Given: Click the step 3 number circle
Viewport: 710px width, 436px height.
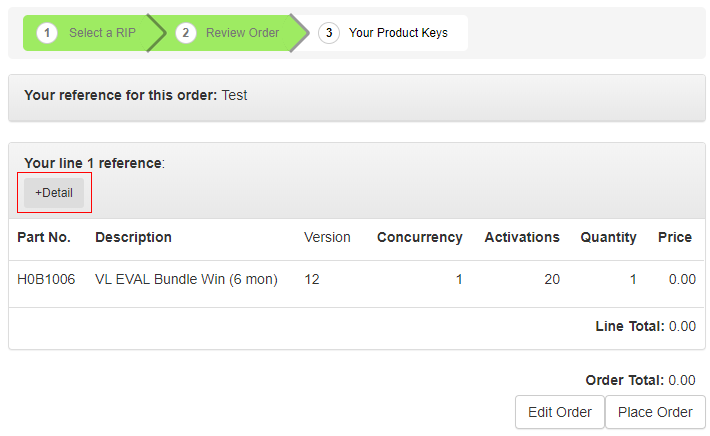Looking at the screenshot, I should point(328,33).
